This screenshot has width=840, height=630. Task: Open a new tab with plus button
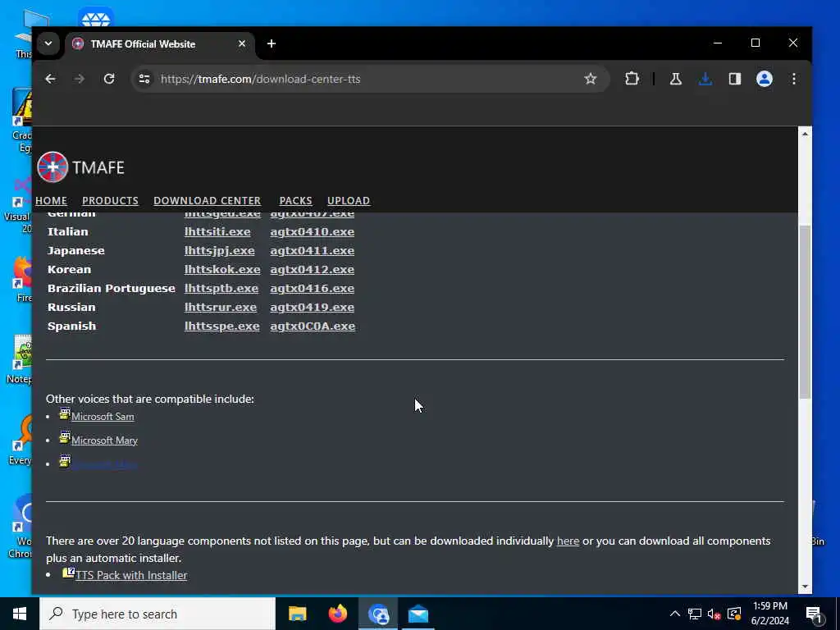tap(272, 43)
